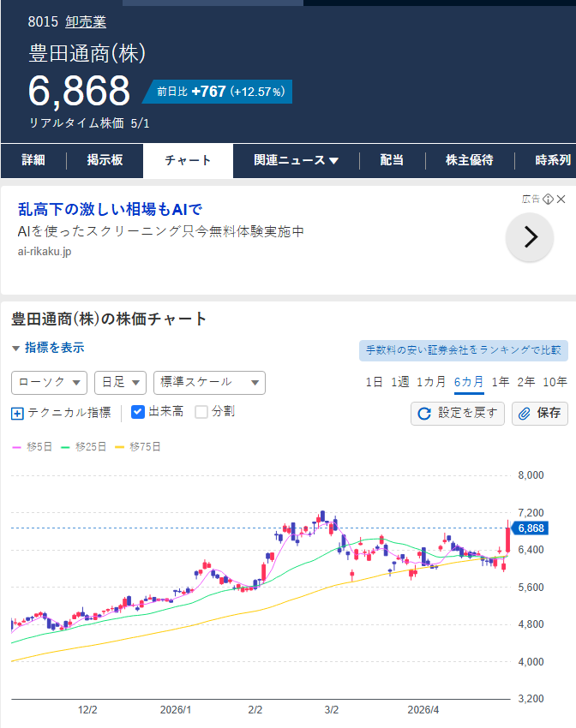Image resolution: width=576 pixels, height=728 pixels.
Task: Select the 1カ月 chart range
Action: tap(431, 382)
